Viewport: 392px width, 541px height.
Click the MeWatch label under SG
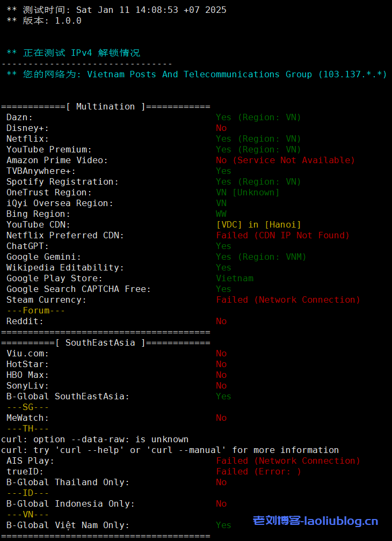[x=27, y=418]
